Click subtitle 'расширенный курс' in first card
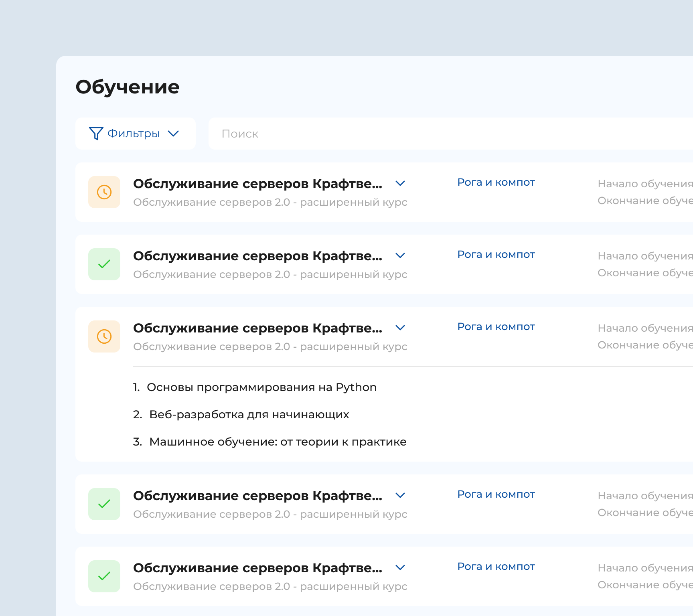The height and width of the screenshot is (616, 693). [x=354, y=203]
